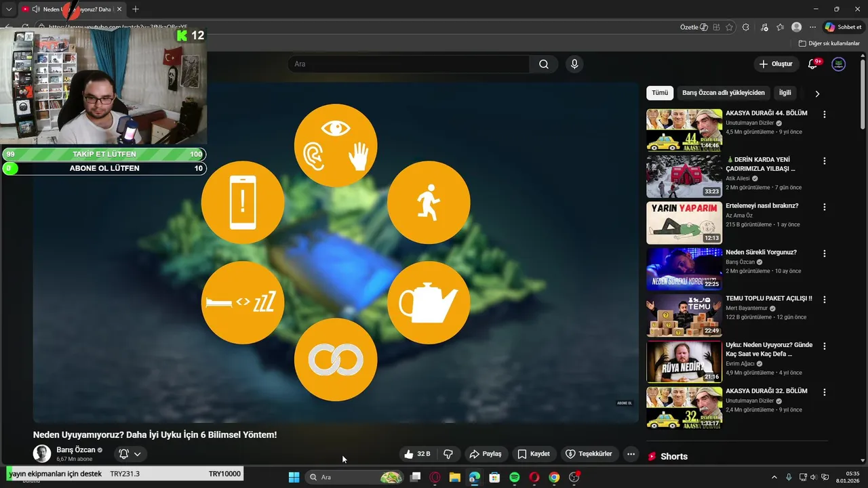The image size is (868, 488).
Task: Click the Kaydet save button
Action: [534, 454]
